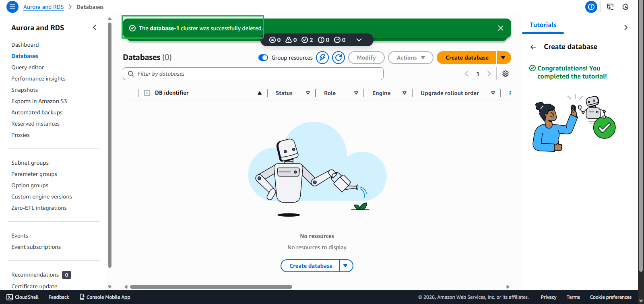Click the back arrow in Tutorials panel
The image size is (644, 304).
[x=533, y=47]
